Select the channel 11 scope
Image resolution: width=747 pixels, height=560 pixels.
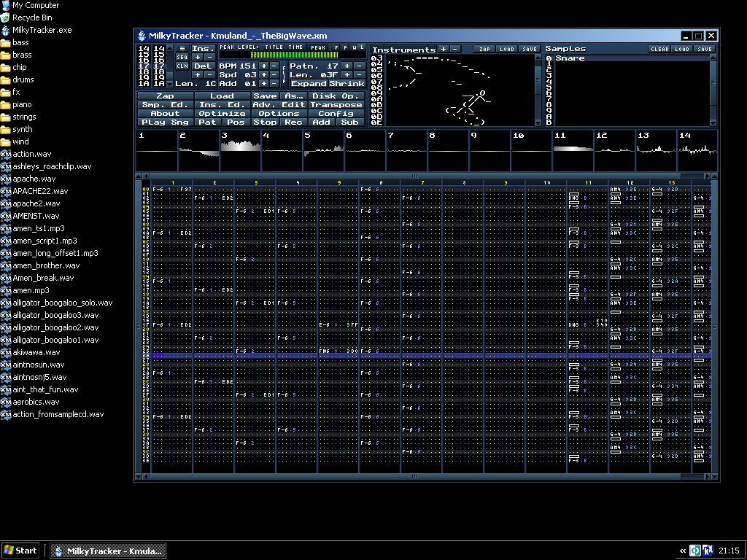[x=573, y=151]
